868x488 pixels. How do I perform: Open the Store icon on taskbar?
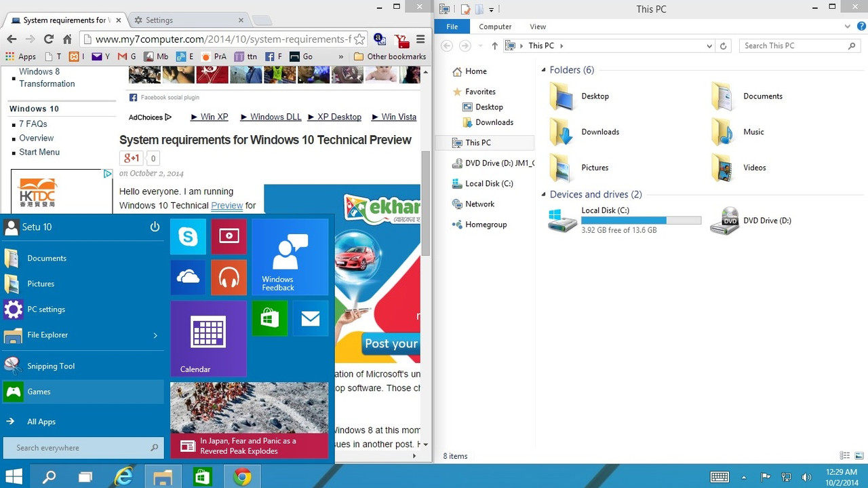(x=202, y=476)
